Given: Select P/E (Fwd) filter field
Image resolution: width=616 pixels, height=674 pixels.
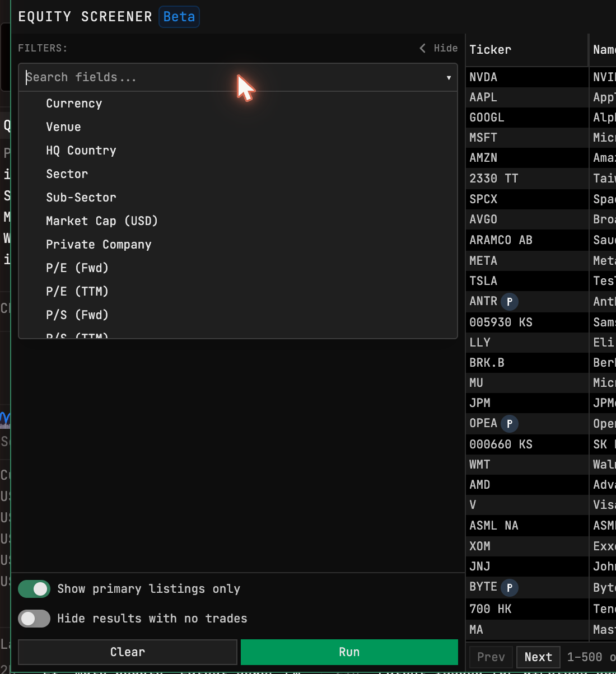Looking at the screenshot, I should [238, 268].
